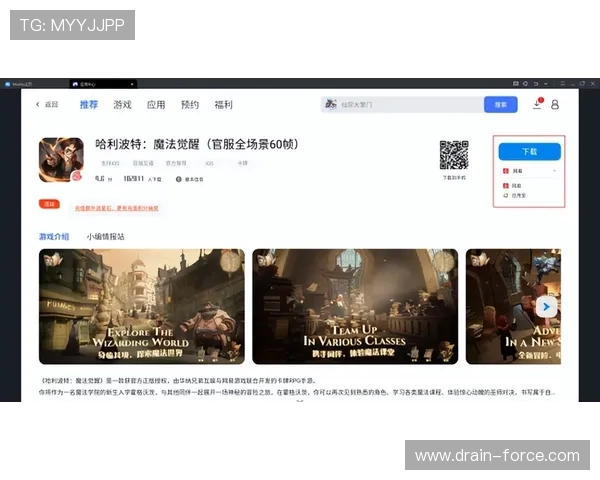Choose the 网易 option in channel list
Viewport: 600px width, 480px height.
click(512, 186)
